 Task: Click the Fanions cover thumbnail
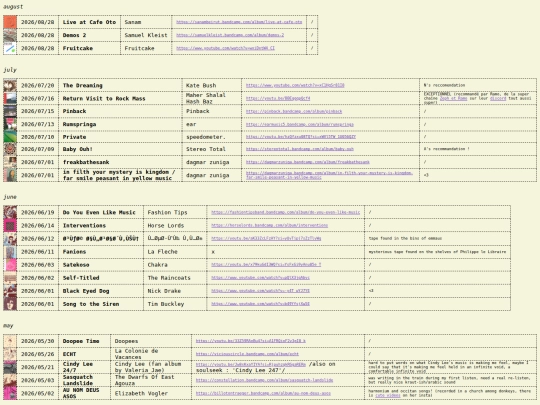[x=10, y=252]
